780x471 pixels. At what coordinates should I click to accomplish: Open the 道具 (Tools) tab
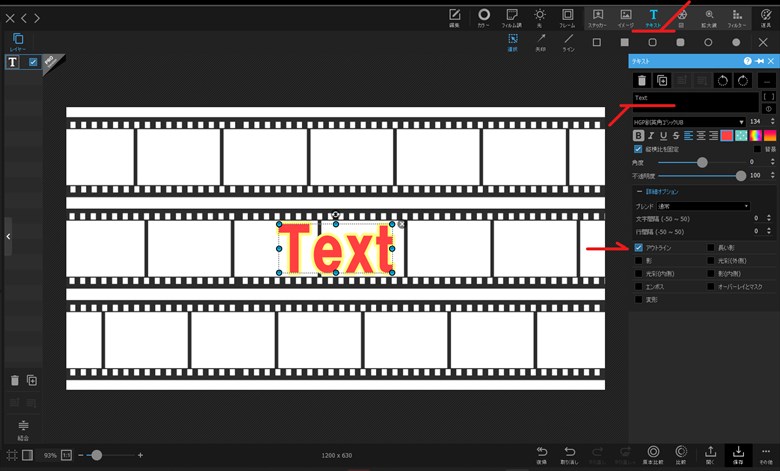[x=766, y=17]
